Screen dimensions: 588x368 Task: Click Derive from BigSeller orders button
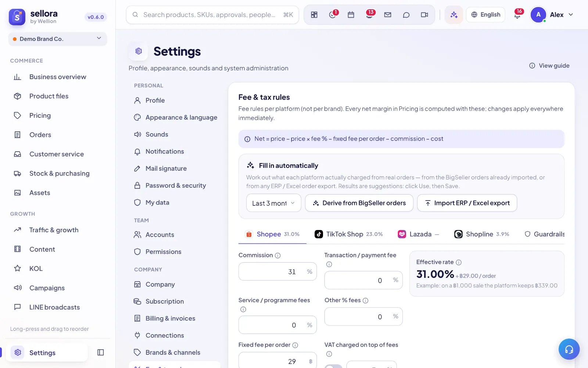[x=359, y=203]
